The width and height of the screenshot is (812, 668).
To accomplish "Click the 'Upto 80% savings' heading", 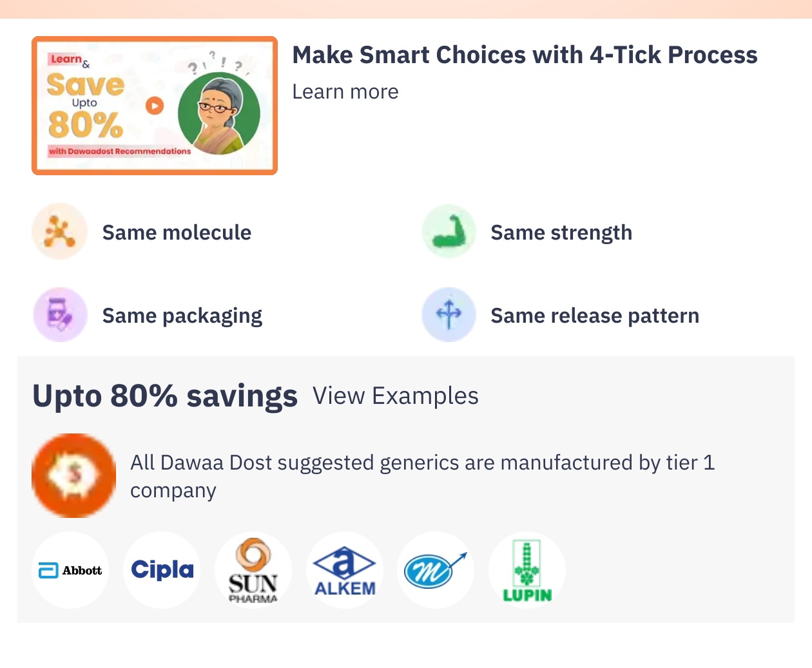I will (165, 396).
